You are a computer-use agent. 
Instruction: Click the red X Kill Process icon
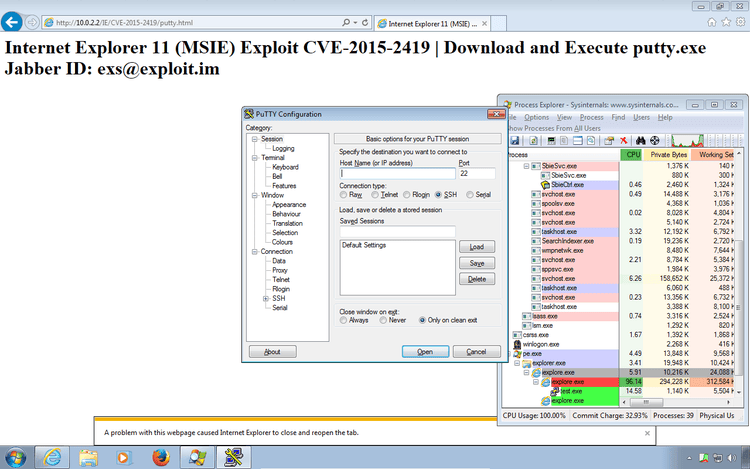coord(623,141)
